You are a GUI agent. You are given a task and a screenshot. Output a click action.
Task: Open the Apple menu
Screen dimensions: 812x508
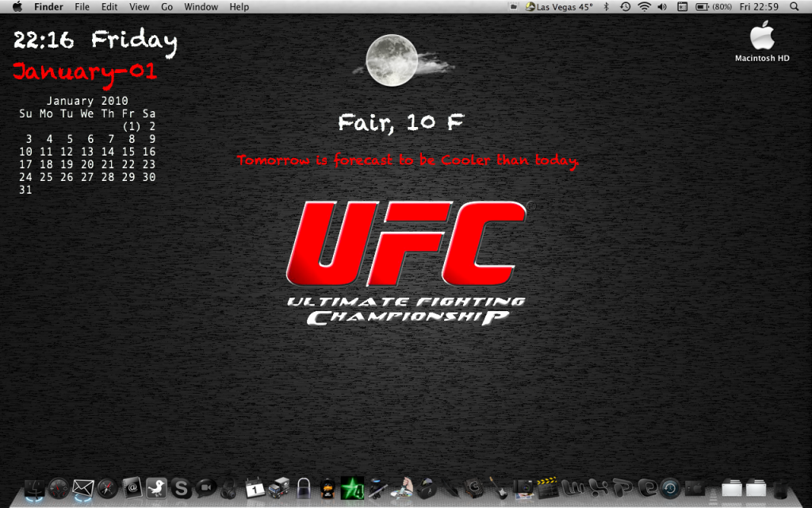click(x=17, y=6)
